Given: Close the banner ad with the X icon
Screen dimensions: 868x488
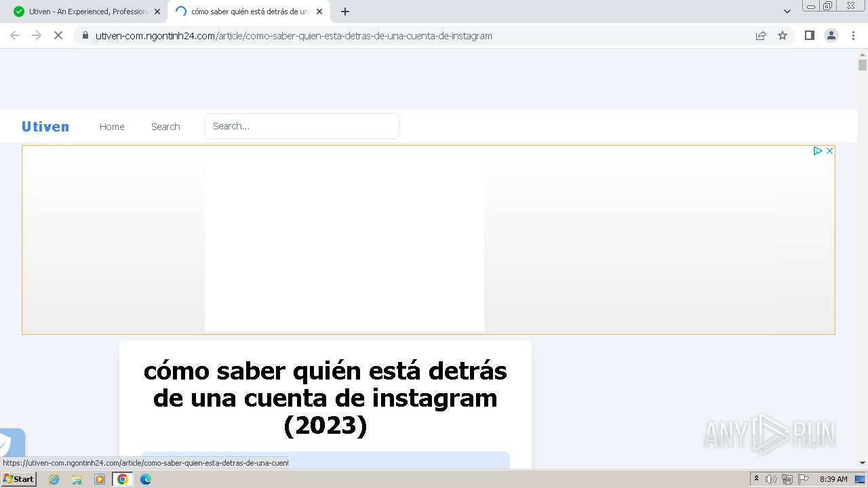Looking at the screenshot, I should (829, 151).
